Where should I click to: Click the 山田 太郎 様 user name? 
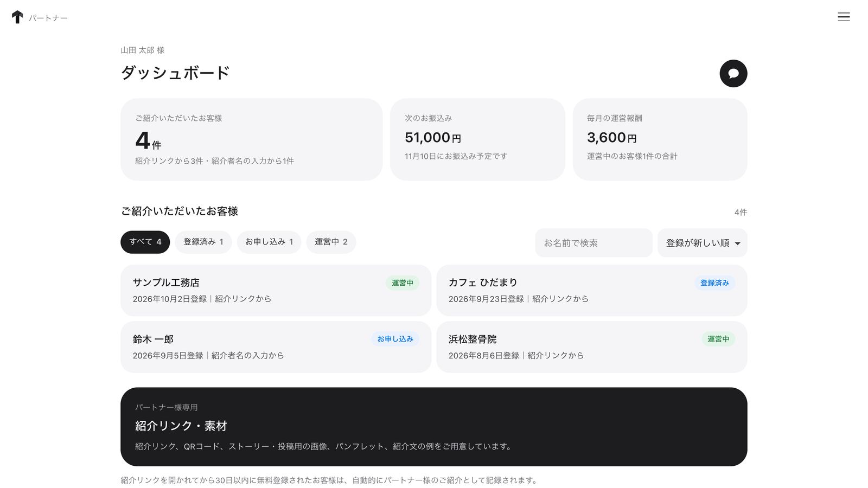(x=143, y=50)
